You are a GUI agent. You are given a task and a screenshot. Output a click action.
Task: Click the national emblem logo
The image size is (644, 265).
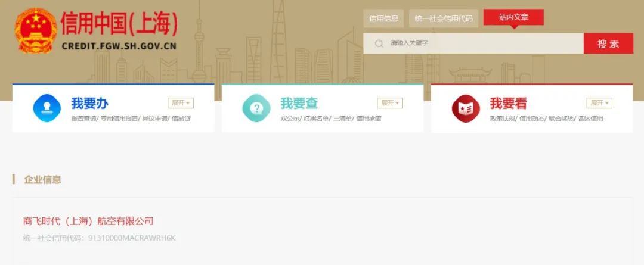(x=36, y=30)
